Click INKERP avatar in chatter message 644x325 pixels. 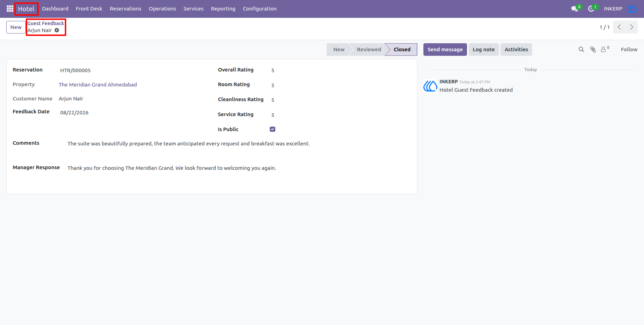pyautogui.click(x=430, y=86)
